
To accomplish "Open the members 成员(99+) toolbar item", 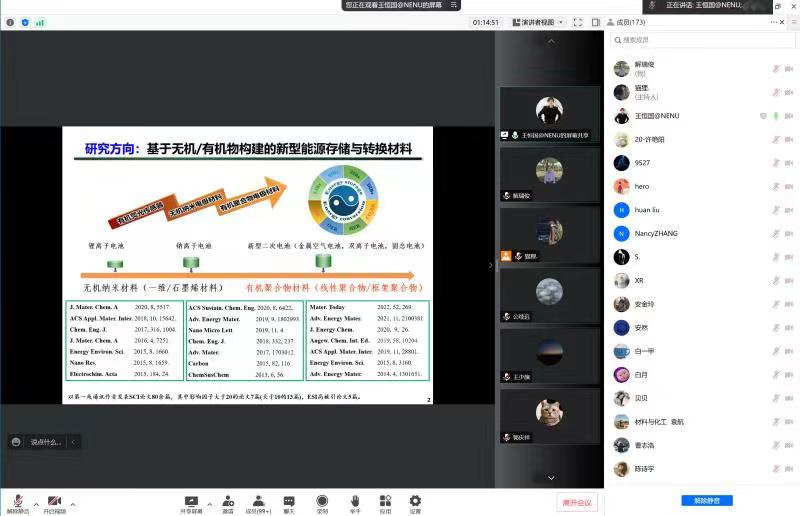I will pyautogui.click(x=258, y=501).
